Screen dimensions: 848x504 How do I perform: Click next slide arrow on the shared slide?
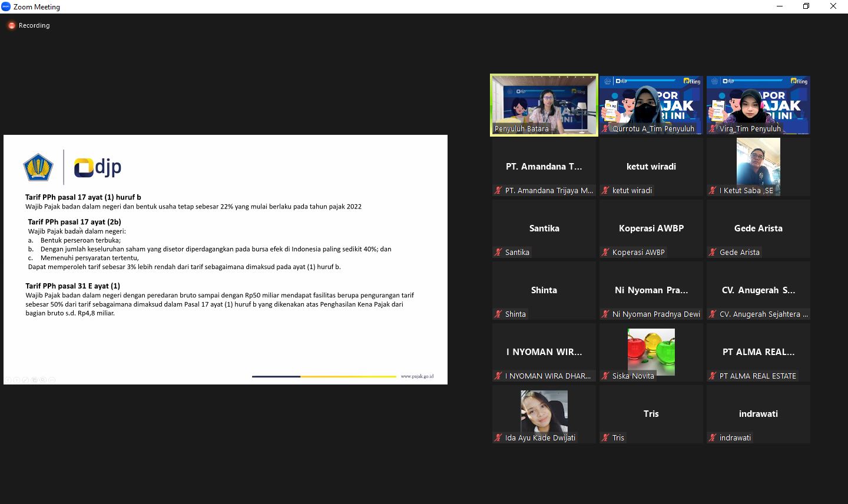pos(17,380)
